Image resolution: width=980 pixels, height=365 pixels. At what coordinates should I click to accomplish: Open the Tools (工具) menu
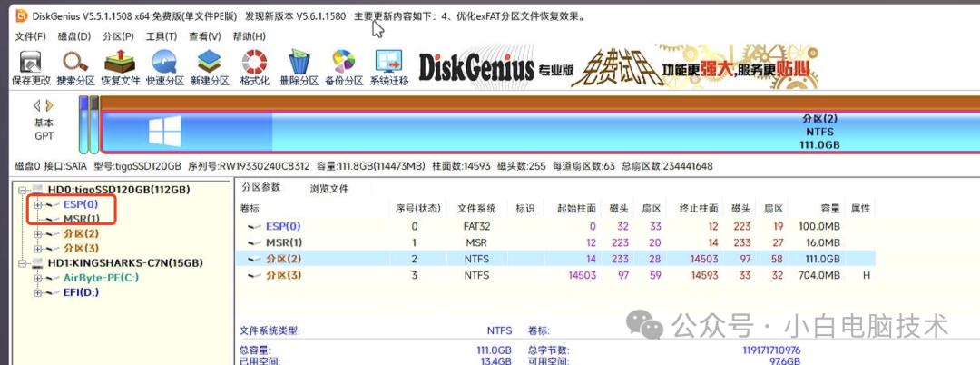point(162,36)
